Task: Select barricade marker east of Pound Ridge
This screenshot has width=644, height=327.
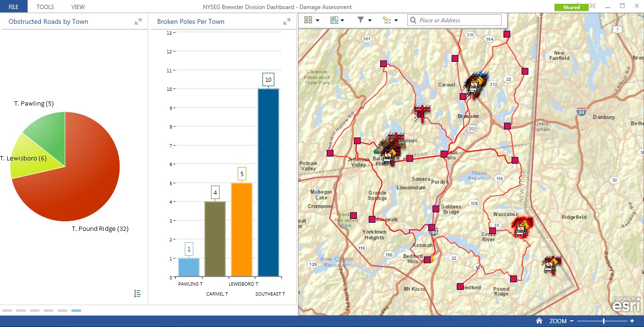Action: point(551,265)
